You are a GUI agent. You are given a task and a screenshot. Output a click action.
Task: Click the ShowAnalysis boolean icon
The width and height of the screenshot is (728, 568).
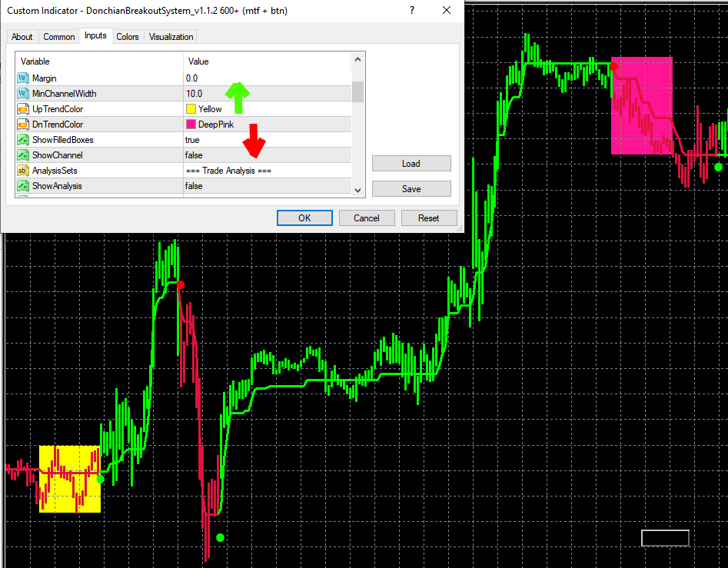pyautogui.click(x=23, y=186)
